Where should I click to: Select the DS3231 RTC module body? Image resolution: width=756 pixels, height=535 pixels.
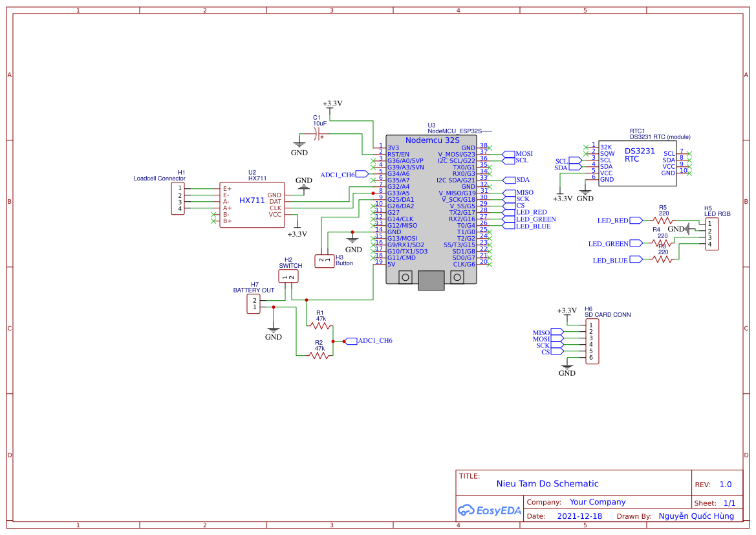point(638,164)
